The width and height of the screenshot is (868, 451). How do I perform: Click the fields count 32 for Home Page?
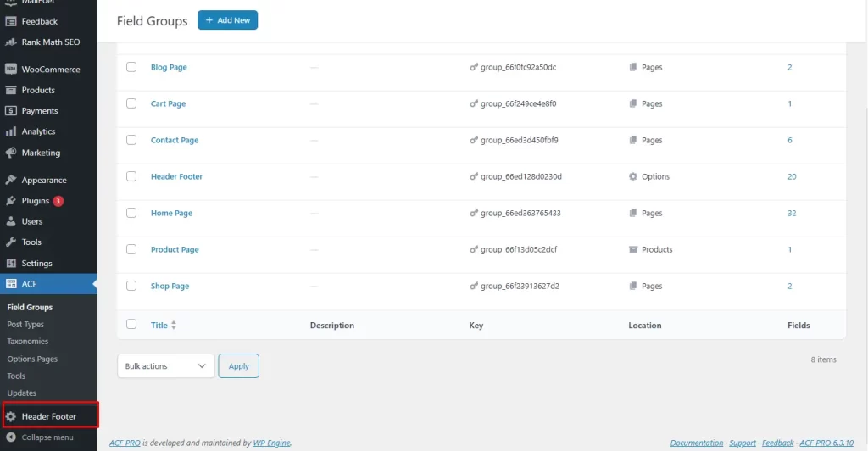point(792,213)
